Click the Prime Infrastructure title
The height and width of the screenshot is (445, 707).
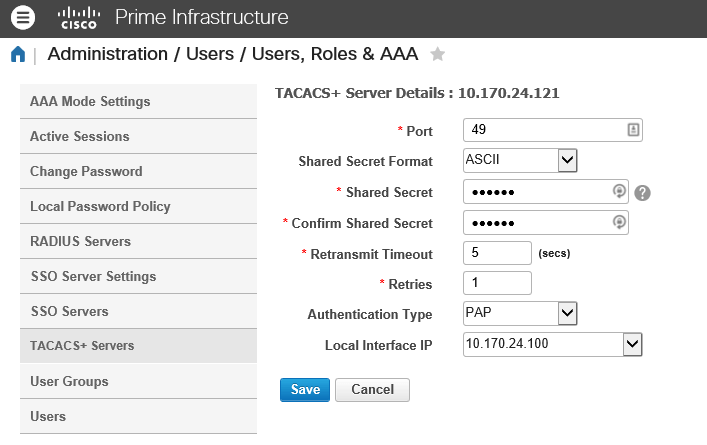click(202, 18)
